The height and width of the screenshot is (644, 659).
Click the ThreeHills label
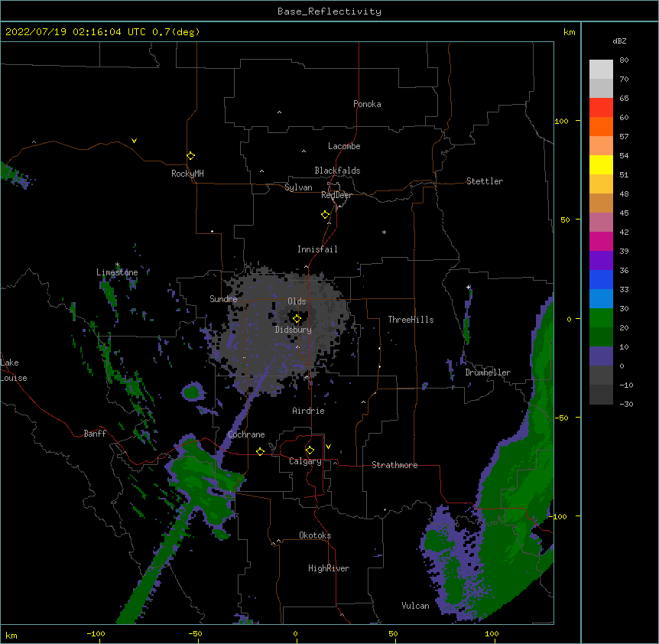coord(411,320)
